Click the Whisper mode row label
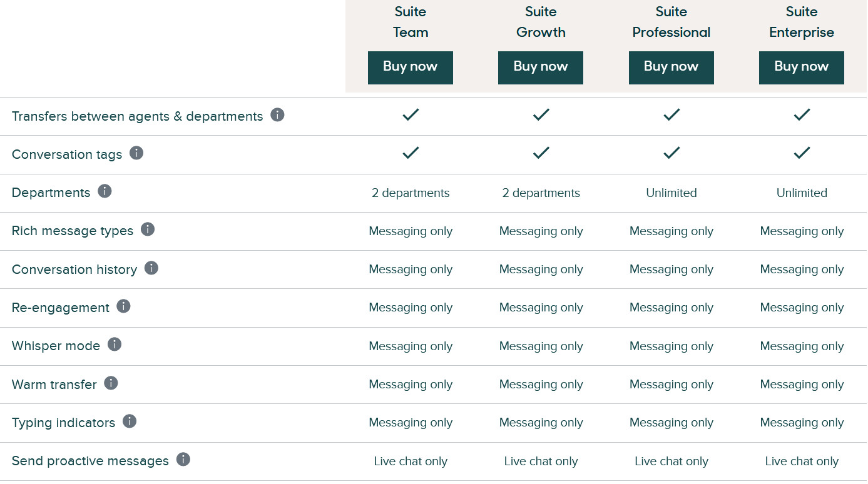 (56, 346)
